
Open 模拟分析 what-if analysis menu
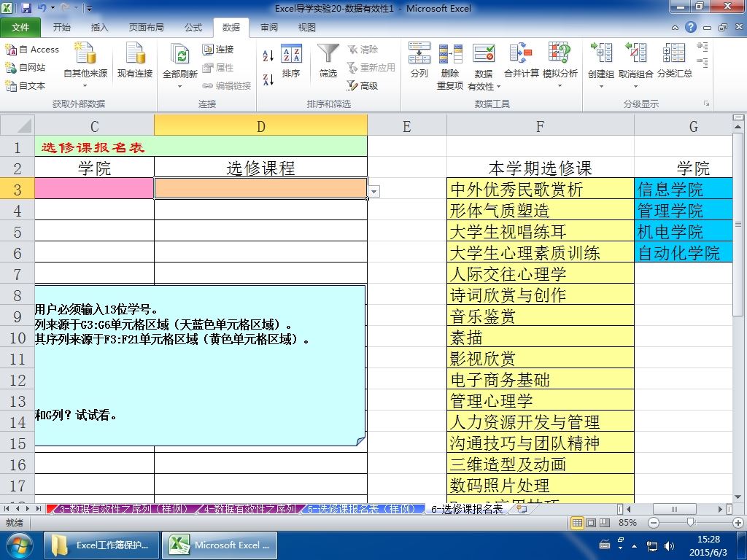tap(560, 66)
